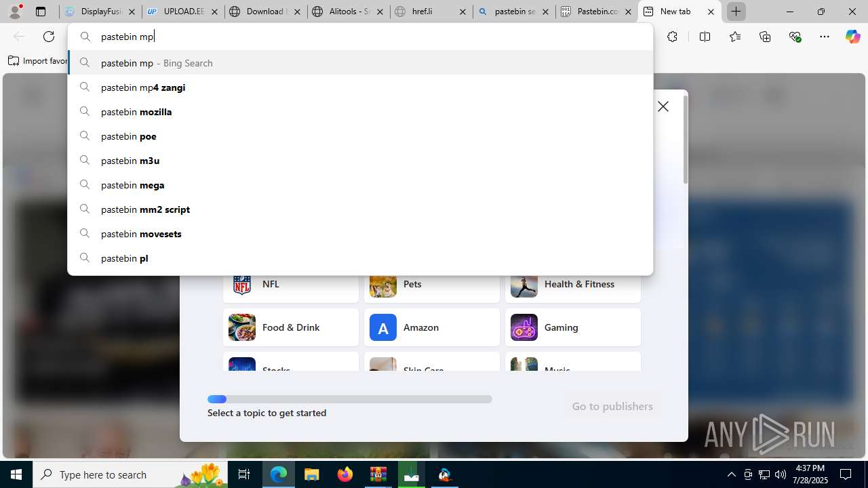This screenshot has width=868, height=488.
Task: Click Import favorites in bookmarks bar
Action: pos(37,61)
